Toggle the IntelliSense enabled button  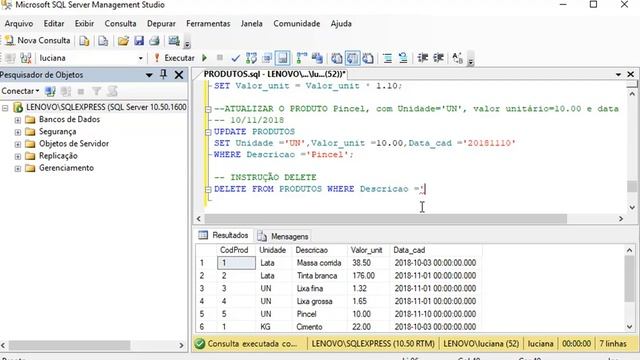click(282, 58)
